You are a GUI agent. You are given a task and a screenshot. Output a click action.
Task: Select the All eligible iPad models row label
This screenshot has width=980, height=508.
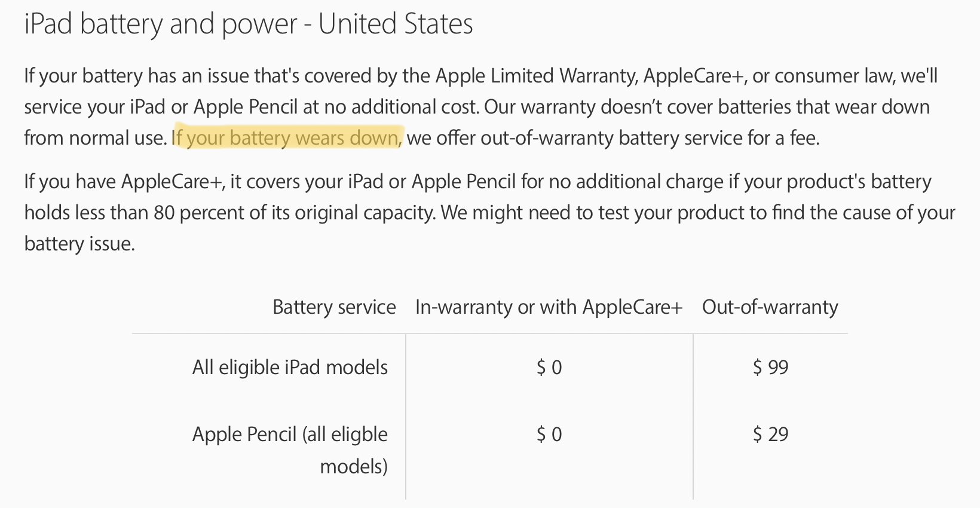coord(290,367)
